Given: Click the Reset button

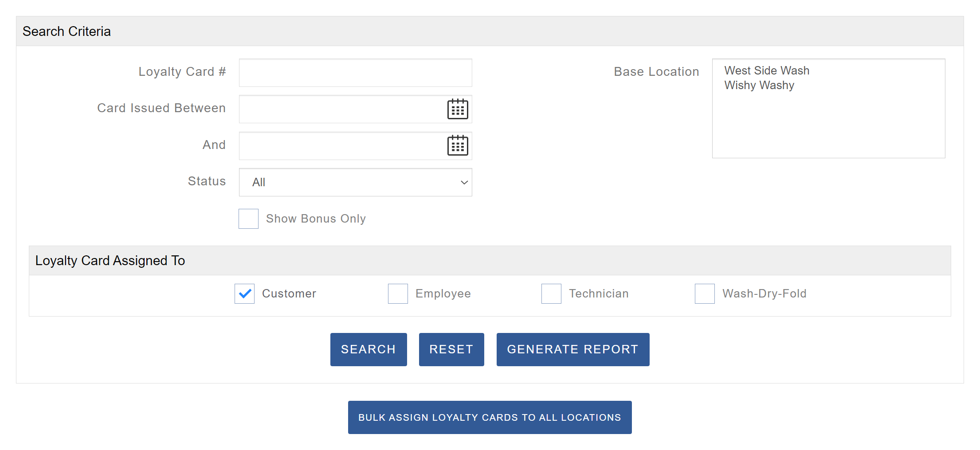Looking at the screenshot, I should point(451,349).
